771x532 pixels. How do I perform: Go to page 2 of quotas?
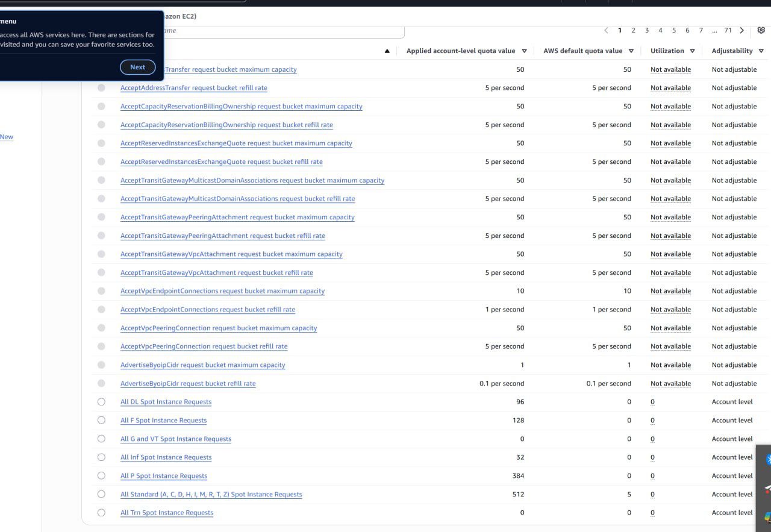[633, 30]
